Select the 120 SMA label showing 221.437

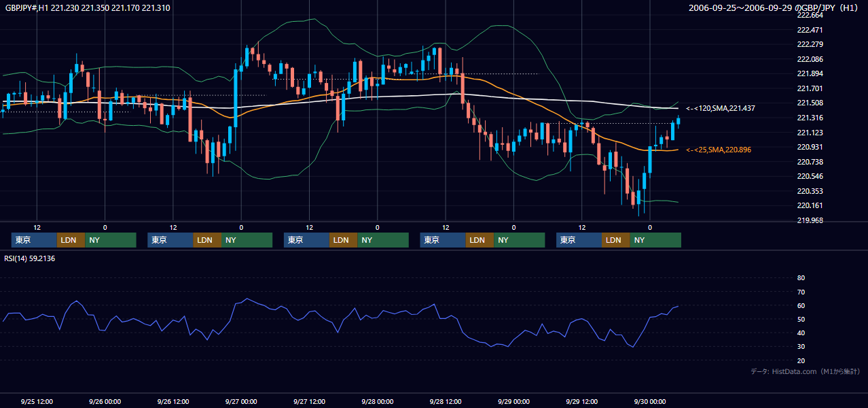721,108
